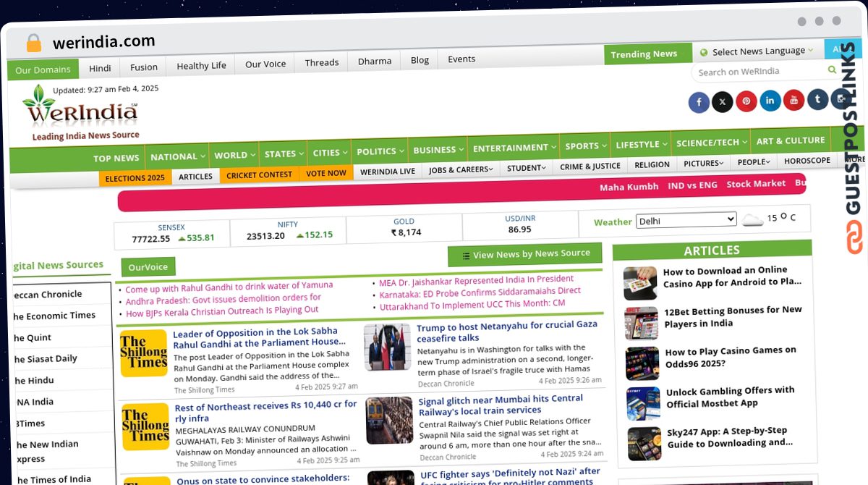Screen dimensions: 868x485
Task: Expand the SPORTS menu
Action: (585, 145)
